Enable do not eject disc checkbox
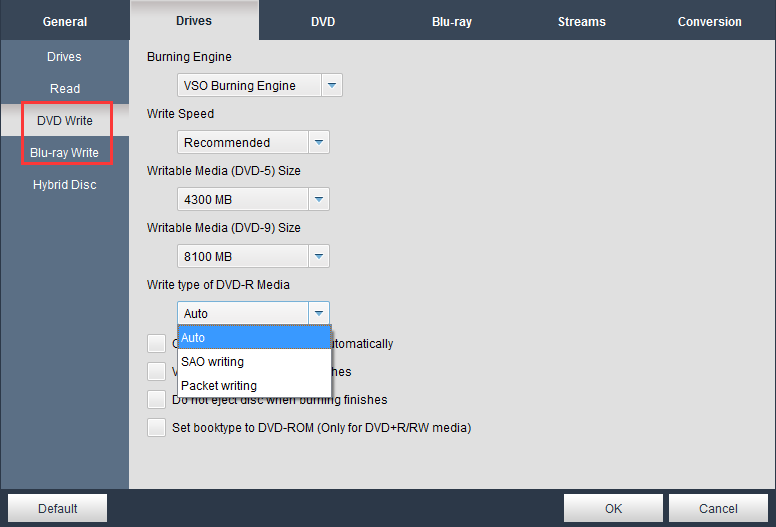The height and width of the screenshot is (527, 776). [156, 399]
